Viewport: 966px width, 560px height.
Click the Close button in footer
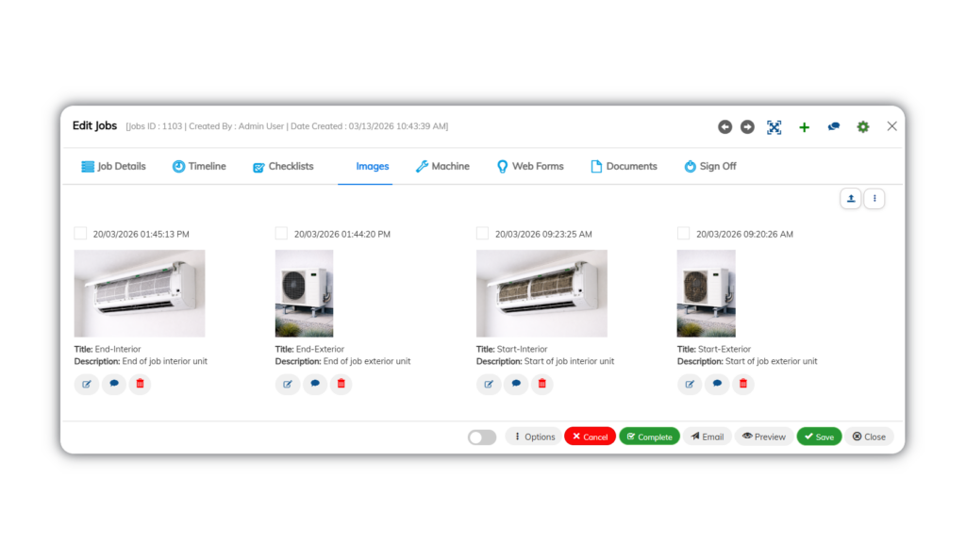[869, 436]
